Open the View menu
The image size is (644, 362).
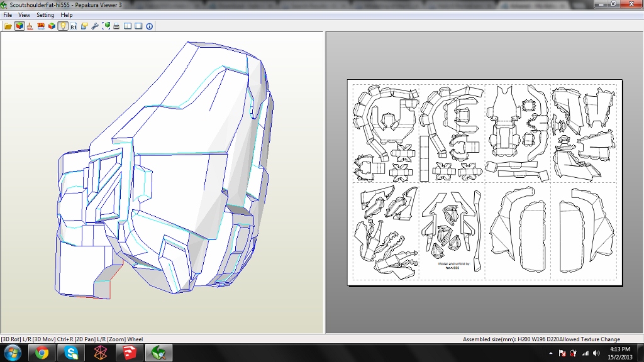(24, 15)
